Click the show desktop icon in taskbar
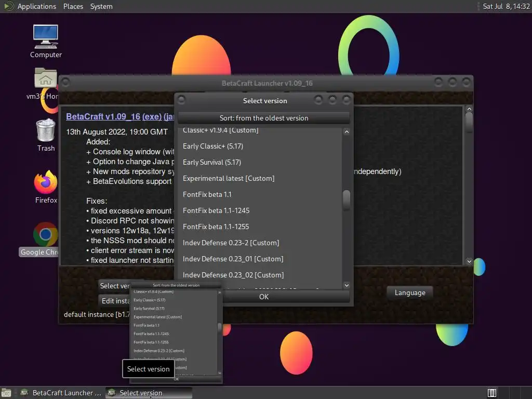 coord(6,393)
